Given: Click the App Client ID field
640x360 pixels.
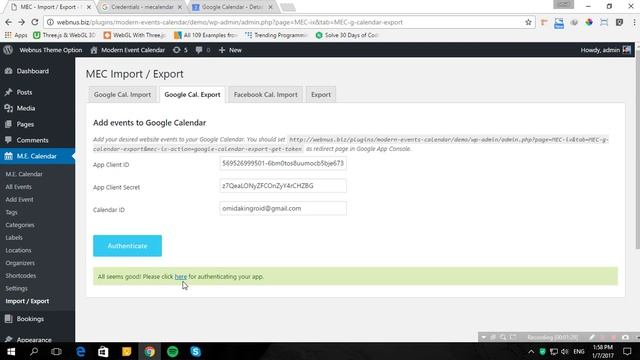Looking at the screenshot, I should 283,163.
